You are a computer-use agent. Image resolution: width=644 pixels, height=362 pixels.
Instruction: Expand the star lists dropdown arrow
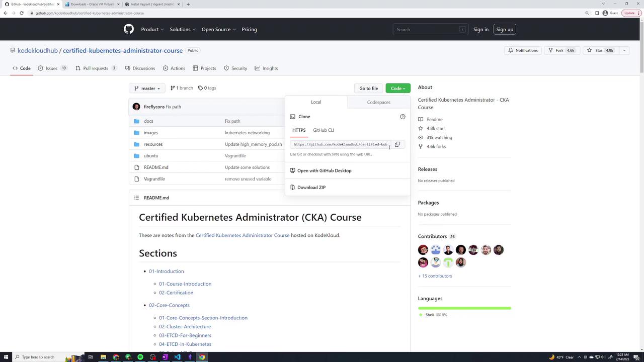[624, 50]
